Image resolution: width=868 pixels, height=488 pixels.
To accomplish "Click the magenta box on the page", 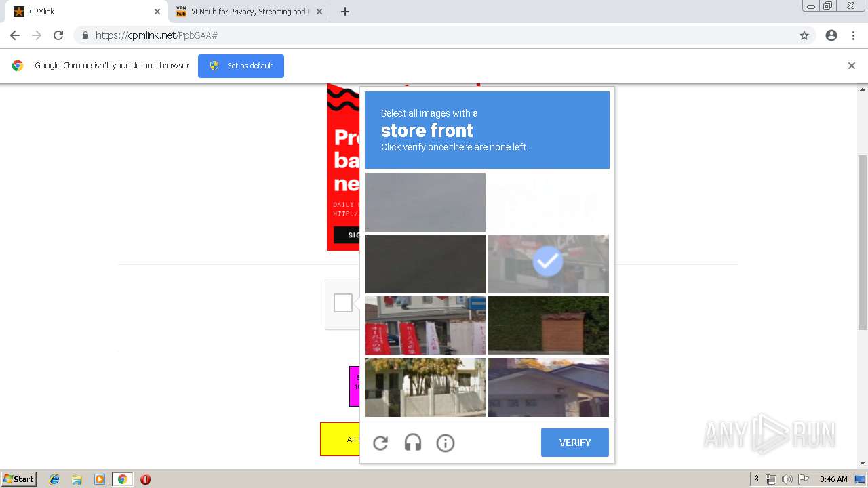I will point(355,386).
